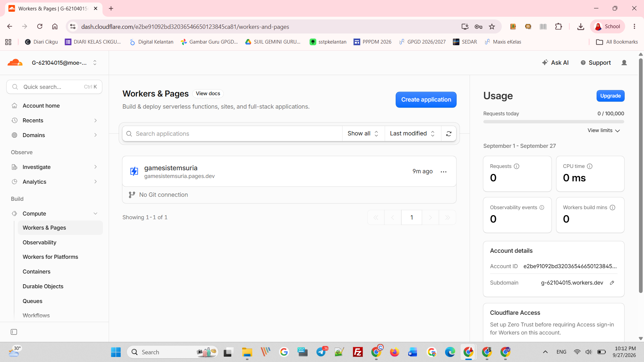Select page 1 in pagination
644x362 pixels.
[412, 218]
